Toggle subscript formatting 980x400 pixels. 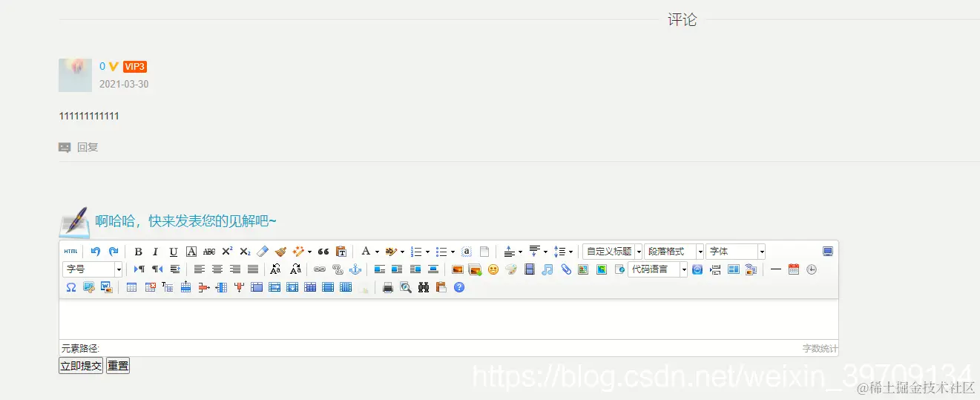click(245, 252)
